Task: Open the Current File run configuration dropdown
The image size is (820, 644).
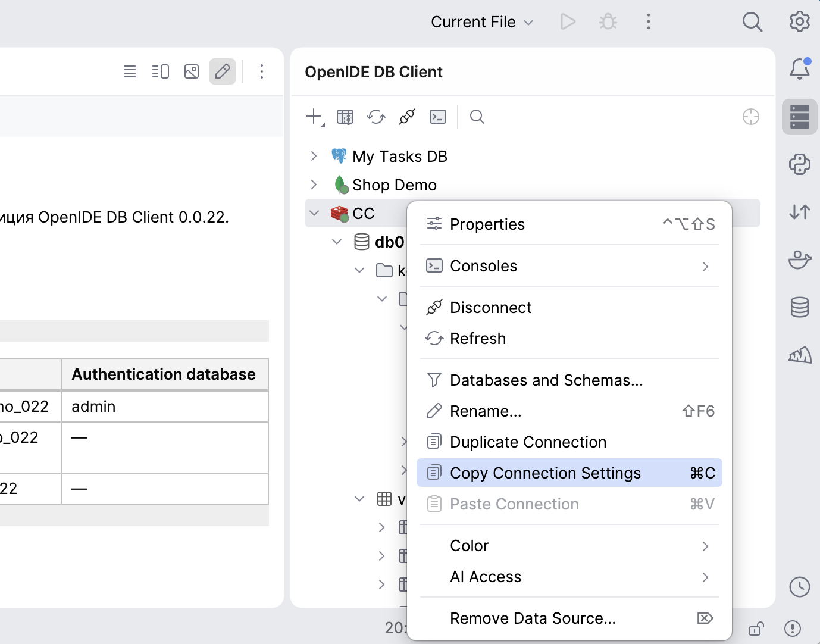Action: coord(482,22)
